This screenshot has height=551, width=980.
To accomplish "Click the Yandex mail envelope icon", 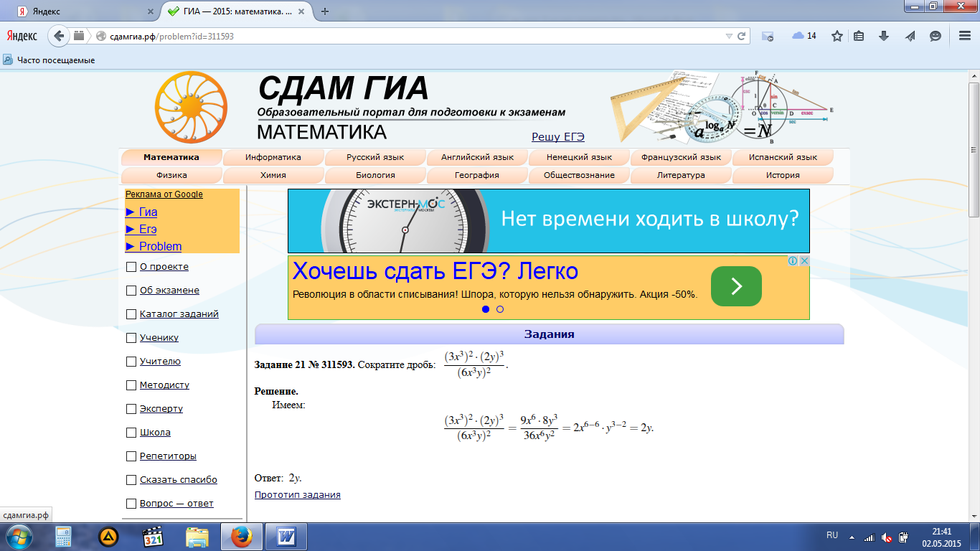I will coord(767,36).
